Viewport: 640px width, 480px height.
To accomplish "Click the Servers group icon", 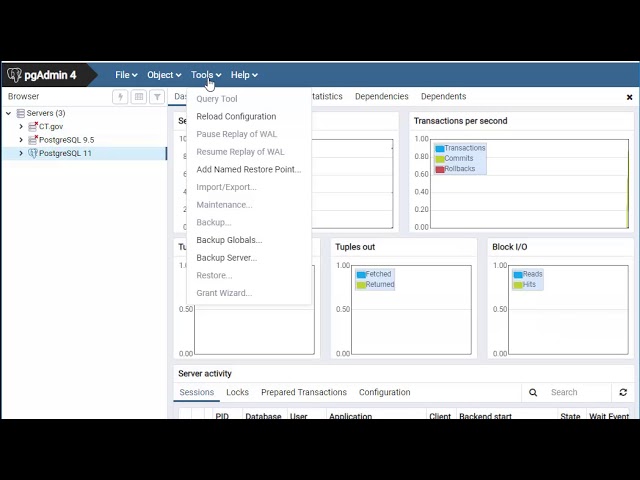I will point(20,113).
